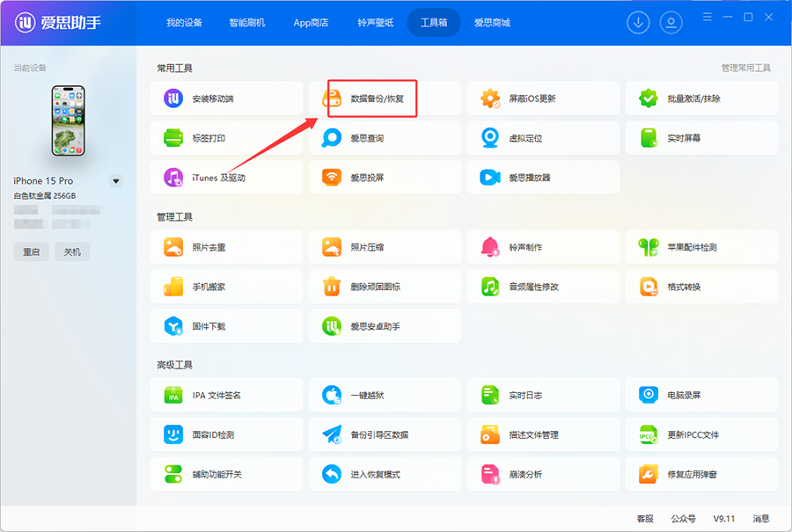This screenshot has width=792, height=532.
Task: Open the 格式转换 icon
Action: (x=649, y=286)
